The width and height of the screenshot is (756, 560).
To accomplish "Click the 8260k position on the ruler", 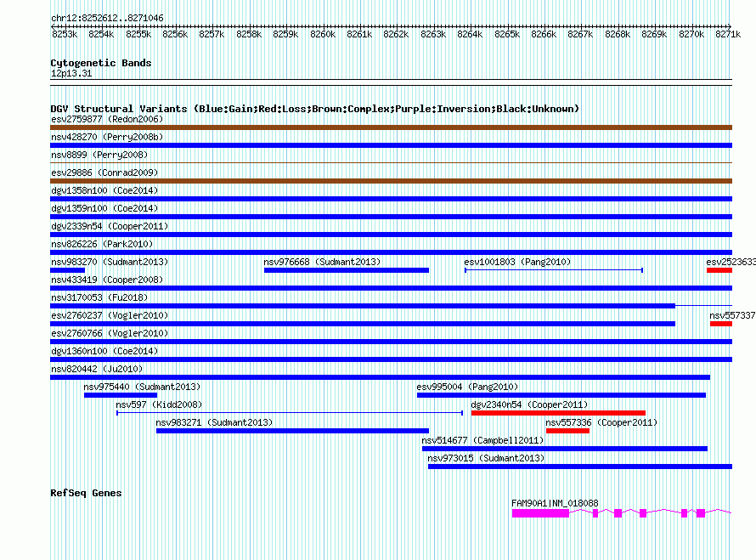I will pos(322,34).
